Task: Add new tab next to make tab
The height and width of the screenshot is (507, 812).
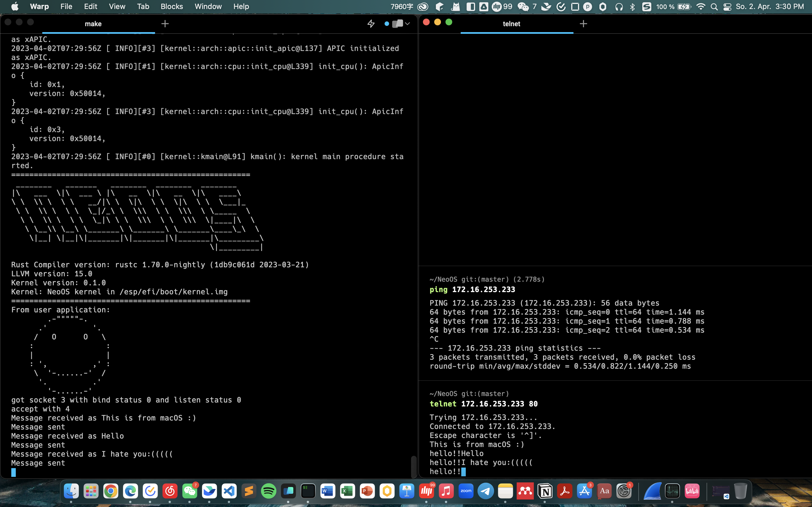Action: click(165, 24)
